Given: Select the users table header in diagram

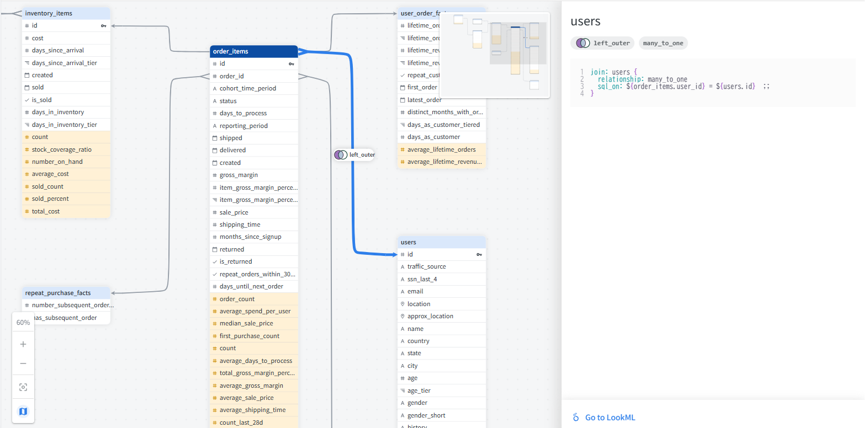Looking at the screenshot, I should point(441,242).
